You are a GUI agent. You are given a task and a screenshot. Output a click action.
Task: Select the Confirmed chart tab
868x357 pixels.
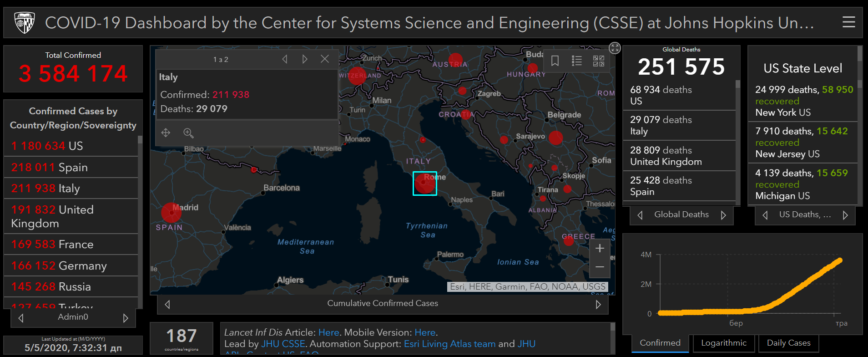[x=660, y=343]
